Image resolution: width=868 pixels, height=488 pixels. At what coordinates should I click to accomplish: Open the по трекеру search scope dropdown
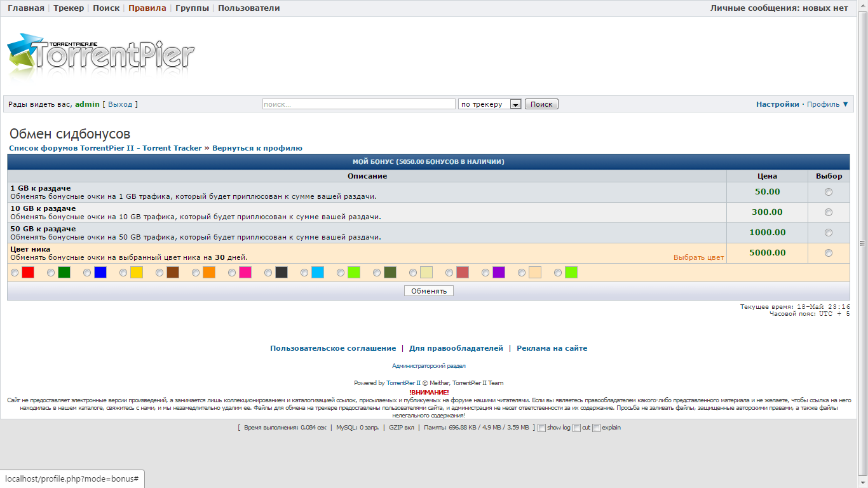(x=489, y=104)
